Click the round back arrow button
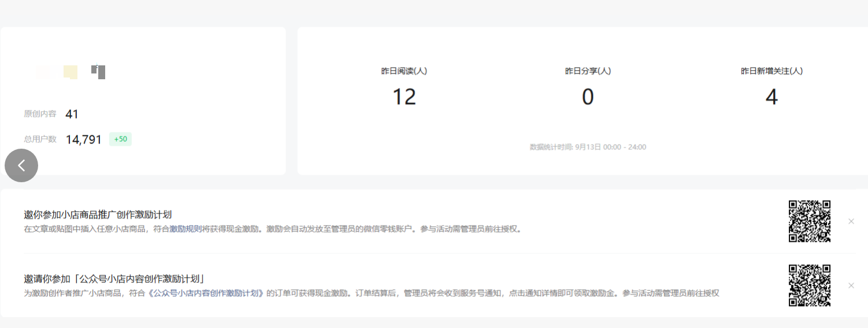 click(x=21, y=165)
